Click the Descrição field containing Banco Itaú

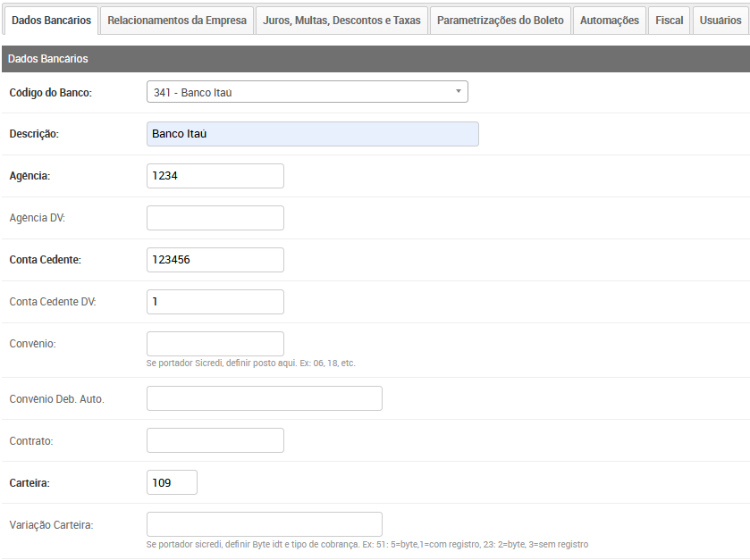[x=312, y=134]
